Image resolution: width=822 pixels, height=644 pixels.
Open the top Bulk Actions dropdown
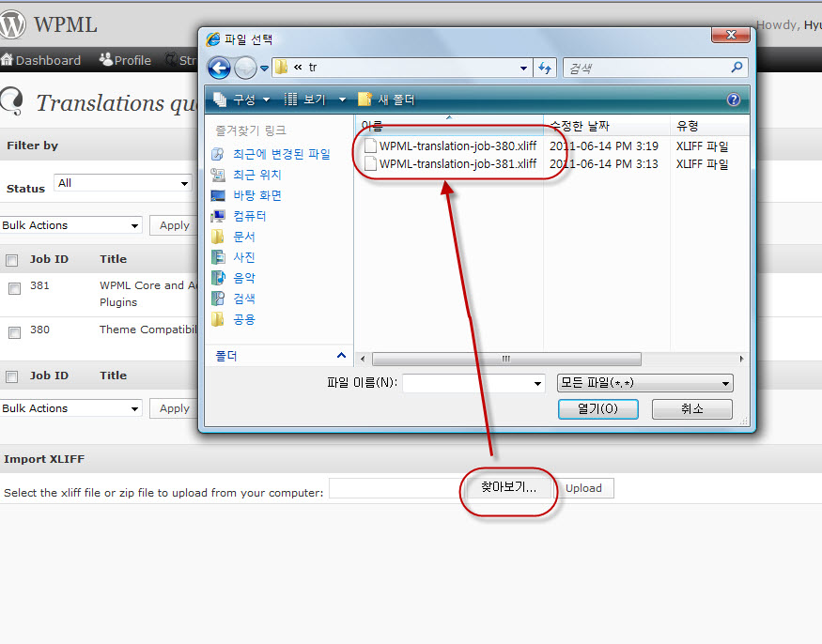click(70, 225)
